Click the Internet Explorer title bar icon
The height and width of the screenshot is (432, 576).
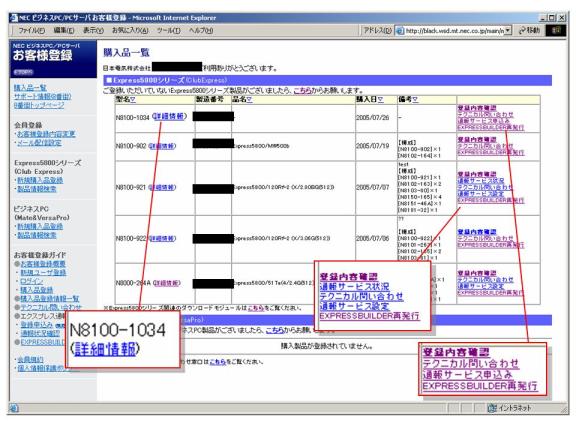pyautogui.click(x=14, y=18)
